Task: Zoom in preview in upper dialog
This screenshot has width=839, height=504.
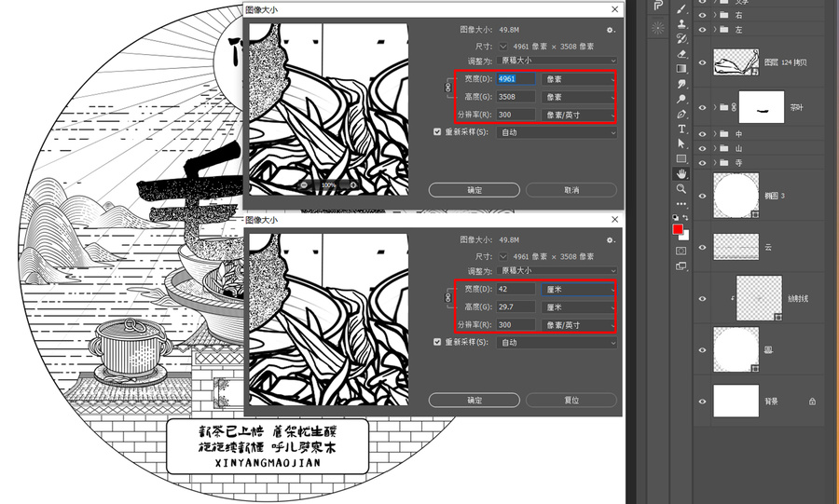Action: (x=353, y=185)
